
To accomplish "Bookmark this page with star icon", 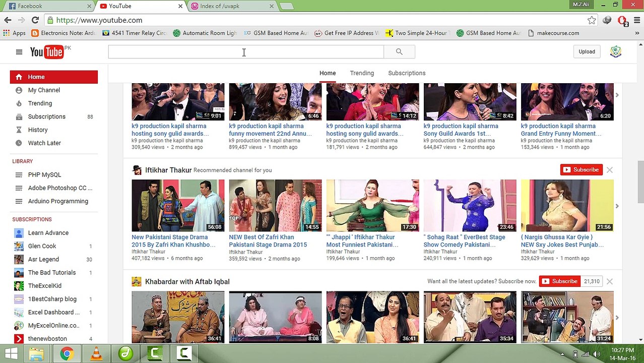I will (592, 20).
